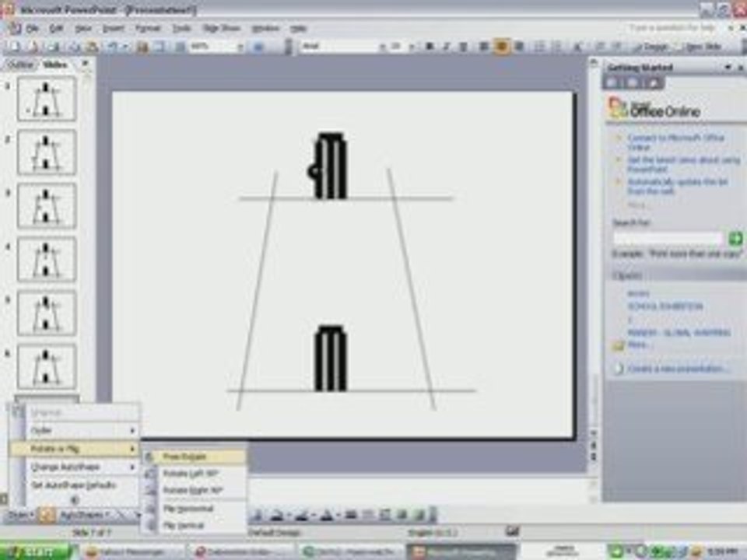Choose Rotate Left 90° in the submenu
The image size is (747, 560).
[x=195, y=474]
